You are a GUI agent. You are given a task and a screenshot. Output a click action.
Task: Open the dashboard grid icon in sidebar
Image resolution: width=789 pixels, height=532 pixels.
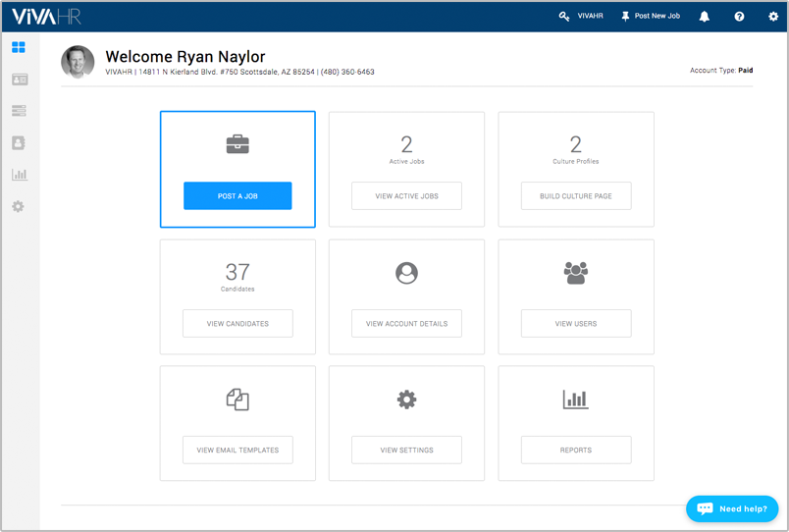[x=19, y=47]
